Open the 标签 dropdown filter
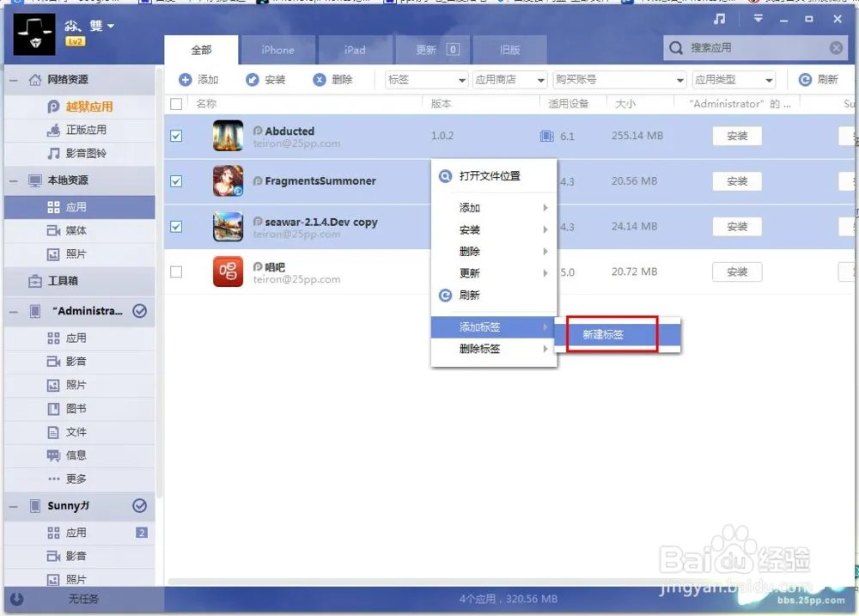 tap(426, 80)
